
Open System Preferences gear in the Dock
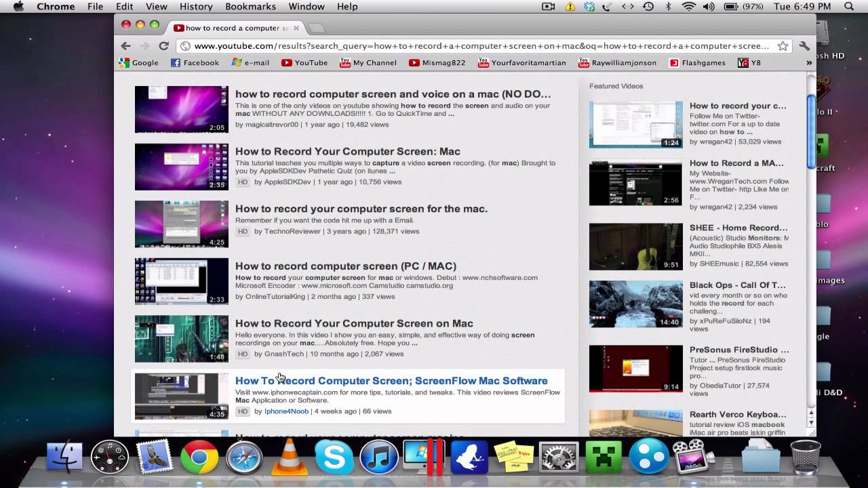[559, 457]
